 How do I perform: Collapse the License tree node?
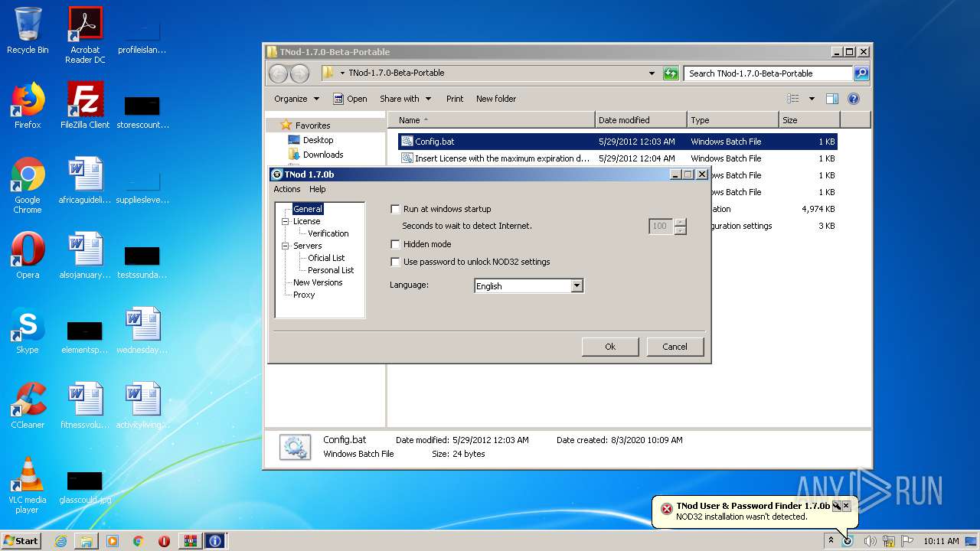tap(285, 221)
